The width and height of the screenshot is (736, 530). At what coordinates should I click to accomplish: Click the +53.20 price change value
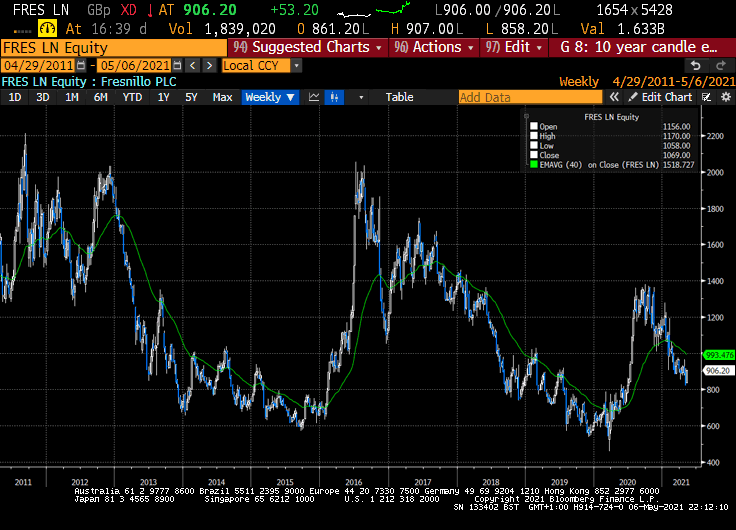pyautogui.click(x=294, y=10)
